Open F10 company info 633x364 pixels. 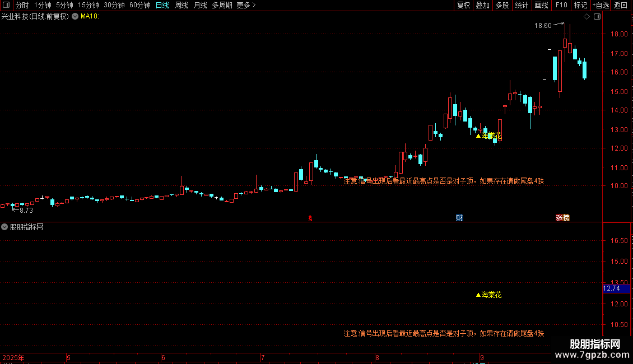point(561,5)
